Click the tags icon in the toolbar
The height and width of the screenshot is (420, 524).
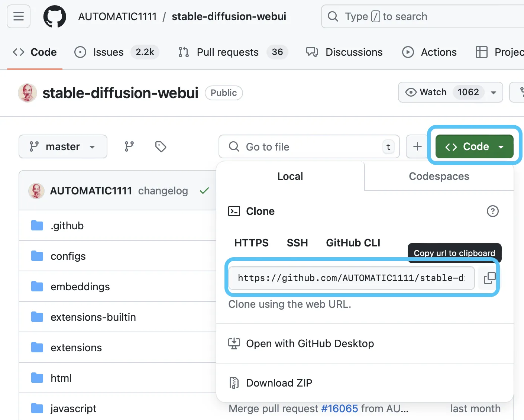(x=160, y=146)
